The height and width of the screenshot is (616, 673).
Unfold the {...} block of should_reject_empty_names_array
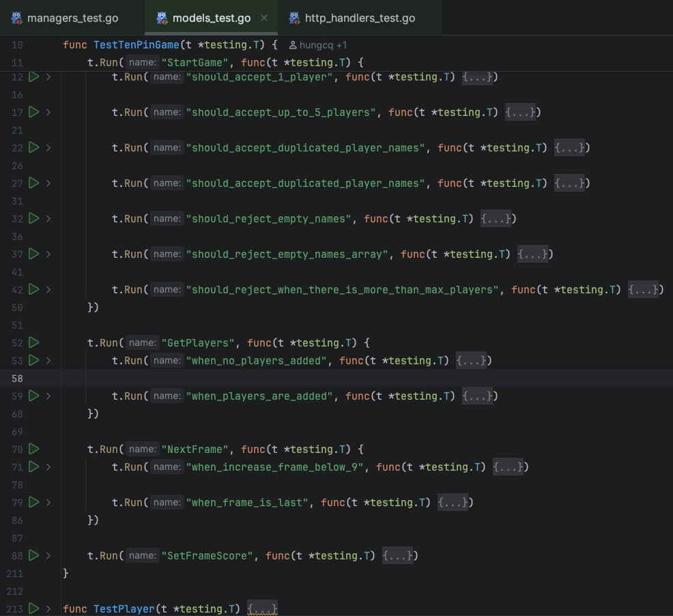point(532,254)
